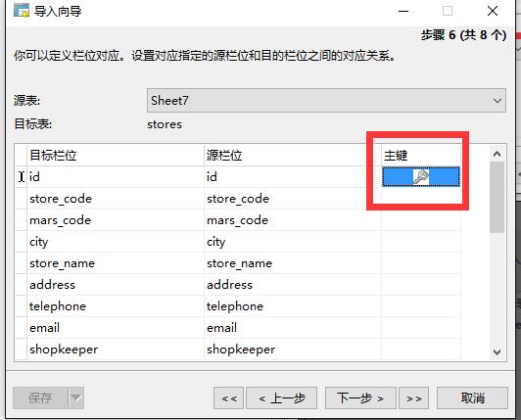
Task: Close the Import Wizard window
Action: click(x=492, y=11)
